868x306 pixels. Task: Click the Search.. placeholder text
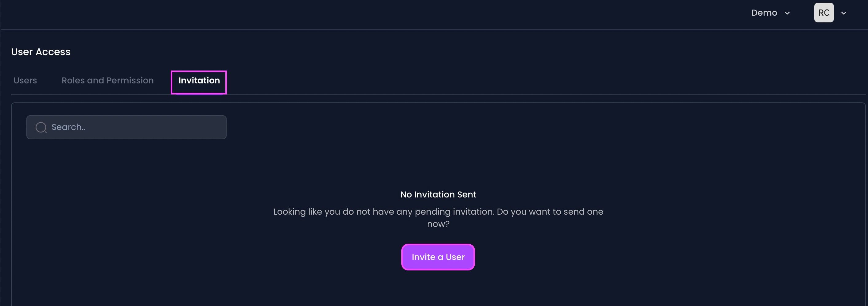click(68, 127)
